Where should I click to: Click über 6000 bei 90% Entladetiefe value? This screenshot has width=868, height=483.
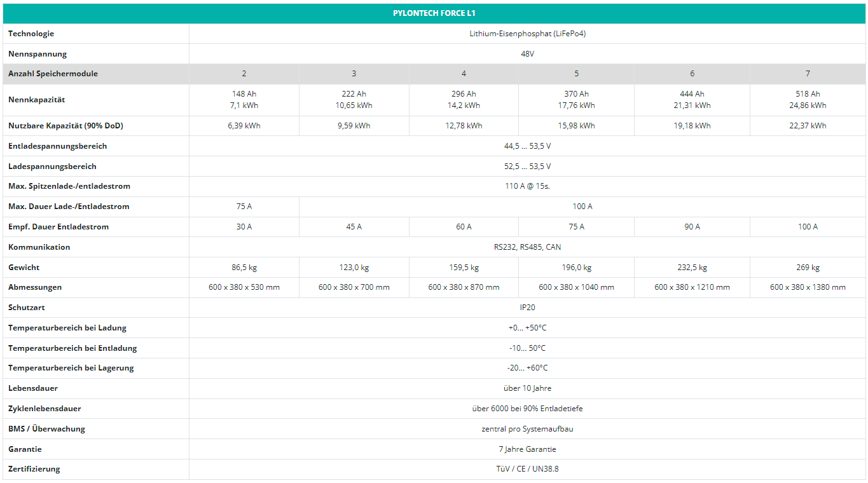tap(527, 409)
